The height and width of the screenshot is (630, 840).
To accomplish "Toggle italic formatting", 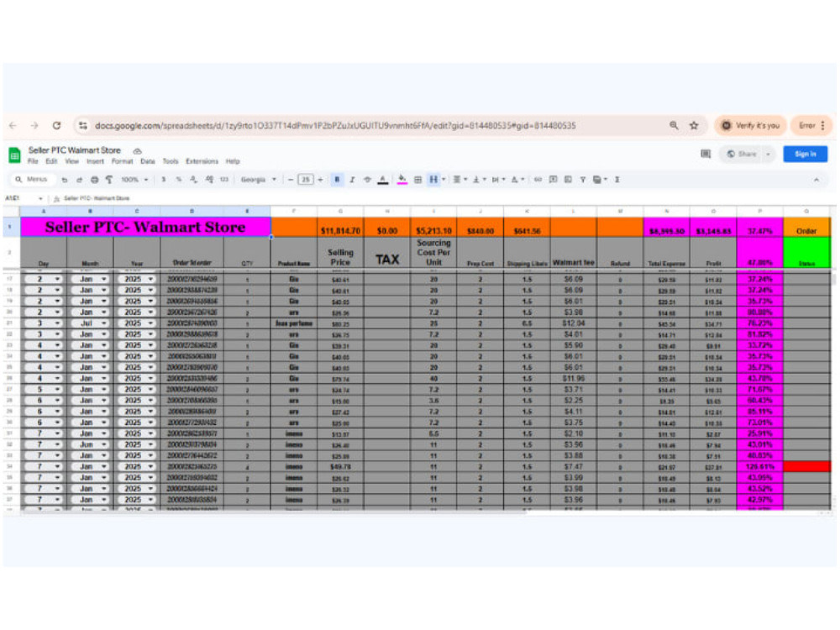I will click(x=352, y=180).
